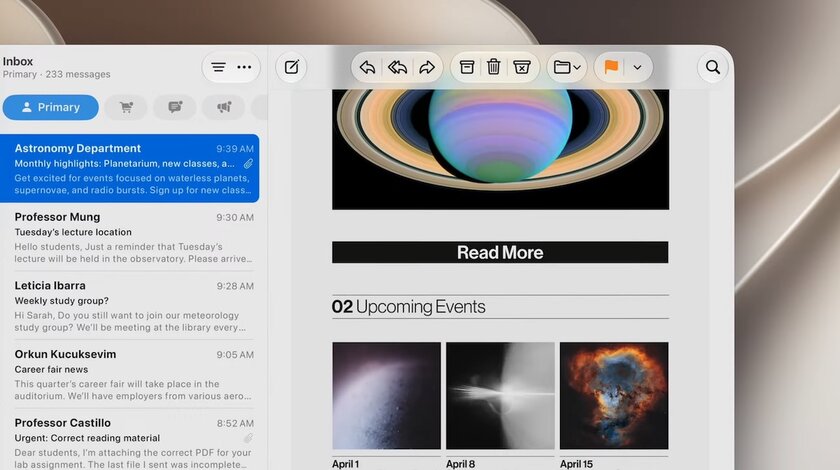Click the 9:05 AM timestamp

tap(235, 355)
